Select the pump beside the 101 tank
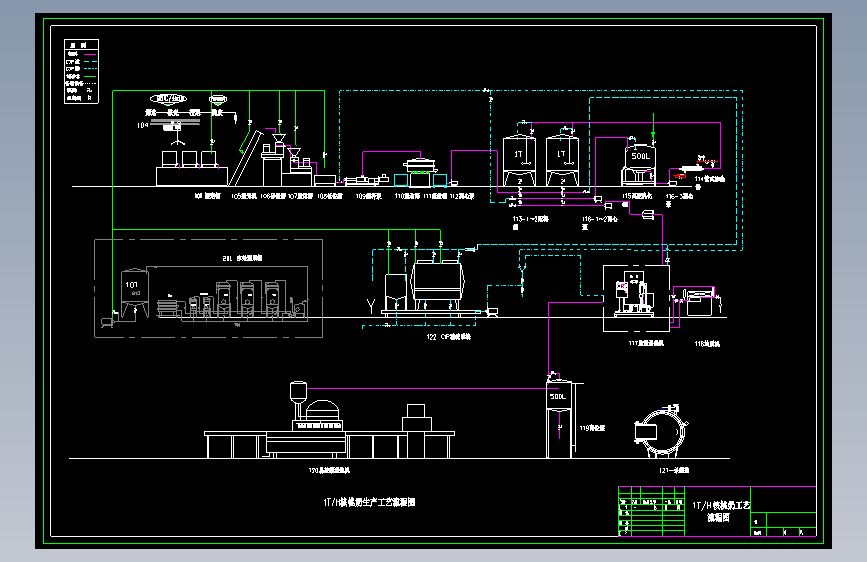 coord(107,321)
